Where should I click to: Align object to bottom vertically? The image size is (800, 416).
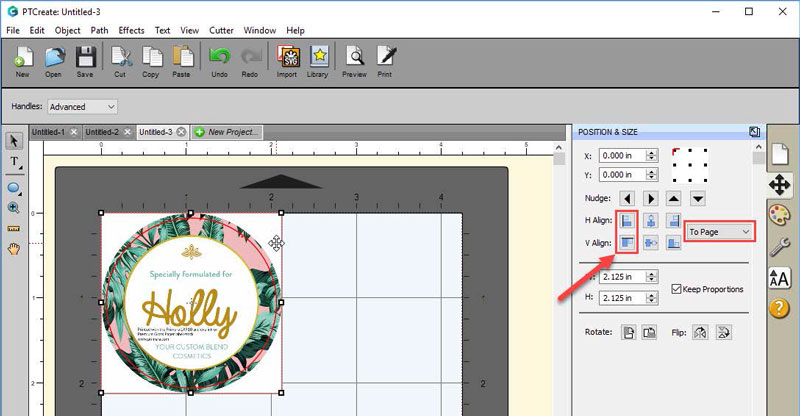coord(674,243)
